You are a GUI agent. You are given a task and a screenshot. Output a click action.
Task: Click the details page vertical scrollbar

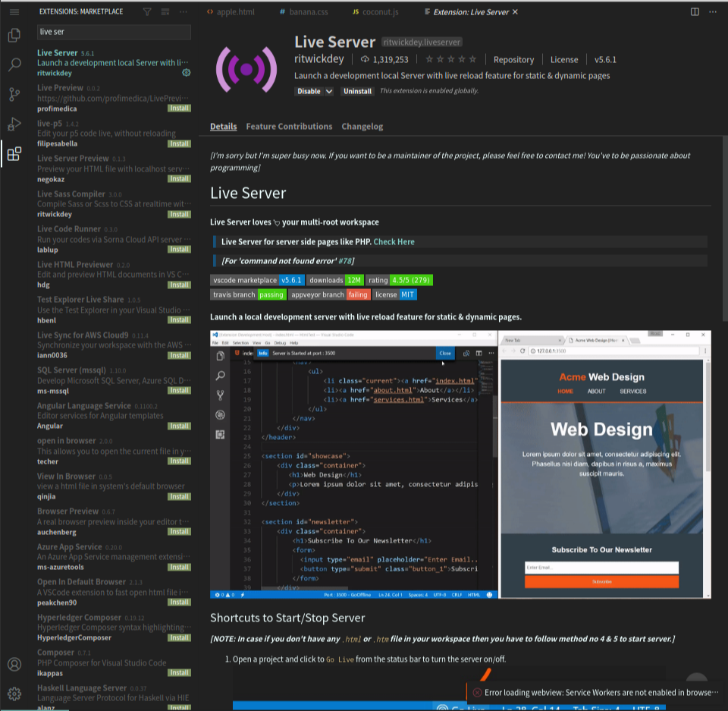(725, 228)
